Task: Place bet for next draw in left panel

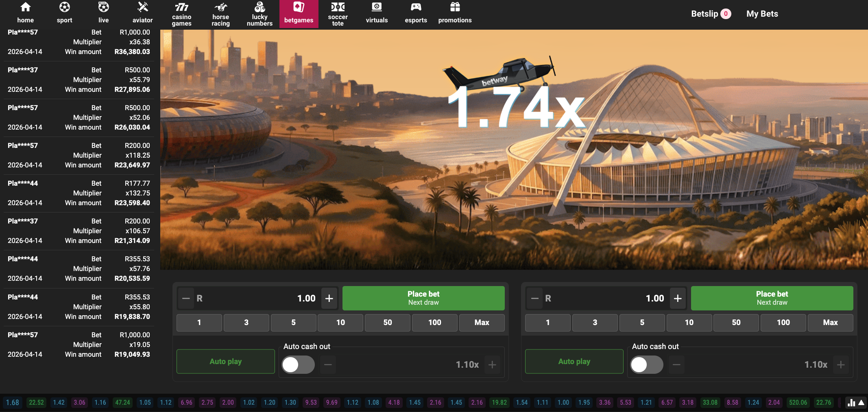Action: point(423,298)
